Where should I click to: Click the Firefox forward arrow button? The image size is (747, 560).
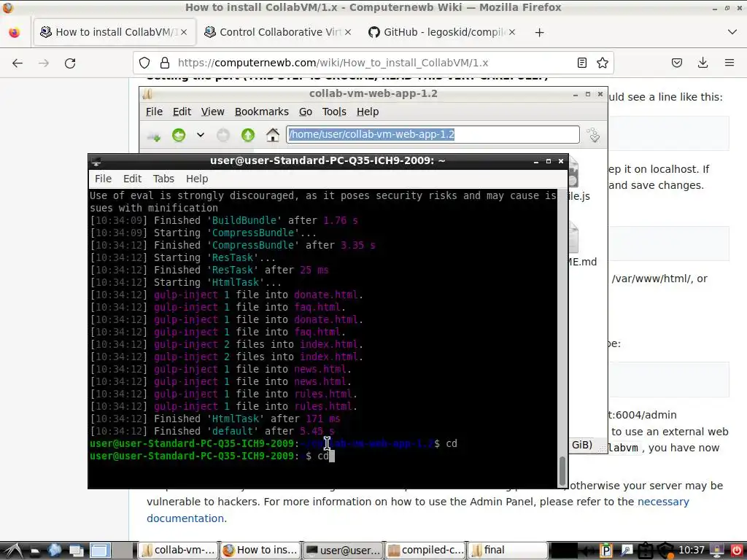(44, 63)
